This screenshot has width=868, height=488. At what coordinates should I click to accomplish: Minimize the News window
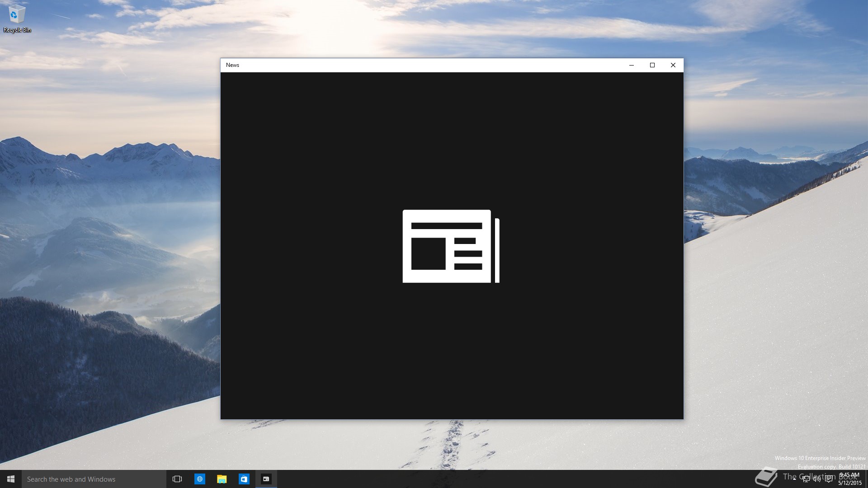(632, 65)
